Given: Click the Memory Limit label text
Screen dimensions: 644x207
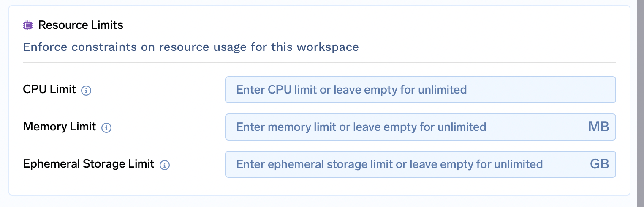Looking at the screenshot, I should pyautogui.click(x=60, y=127).
